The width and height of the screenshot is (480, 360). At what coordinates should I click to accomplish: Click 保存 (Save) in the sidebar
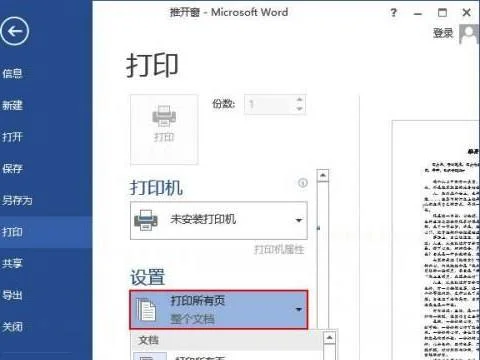coord(12,168)
